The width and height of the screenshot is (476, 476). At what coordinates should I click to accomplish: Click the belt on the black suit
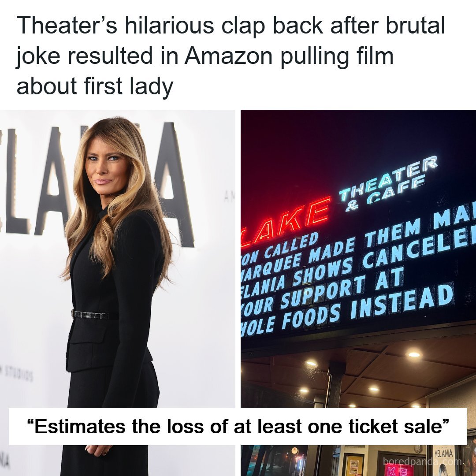pyautogui.click(x=90, y=315)
